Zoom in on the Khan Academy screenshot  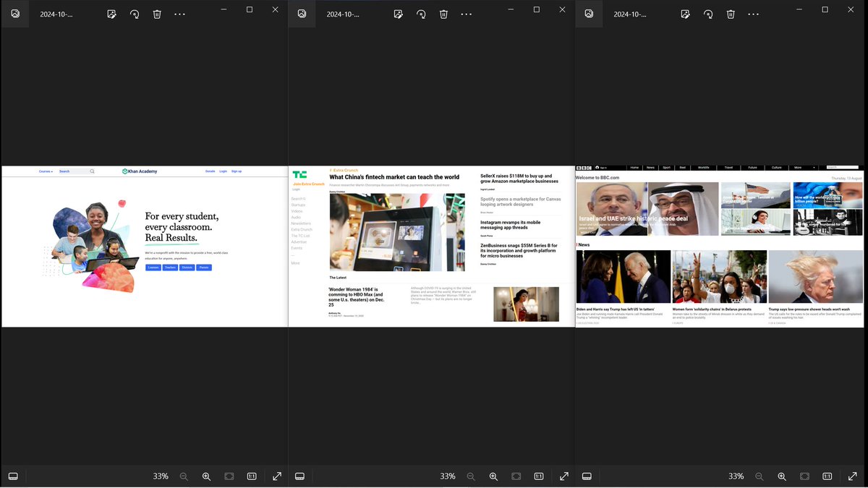pyautogui.click(x=206, y=476)
